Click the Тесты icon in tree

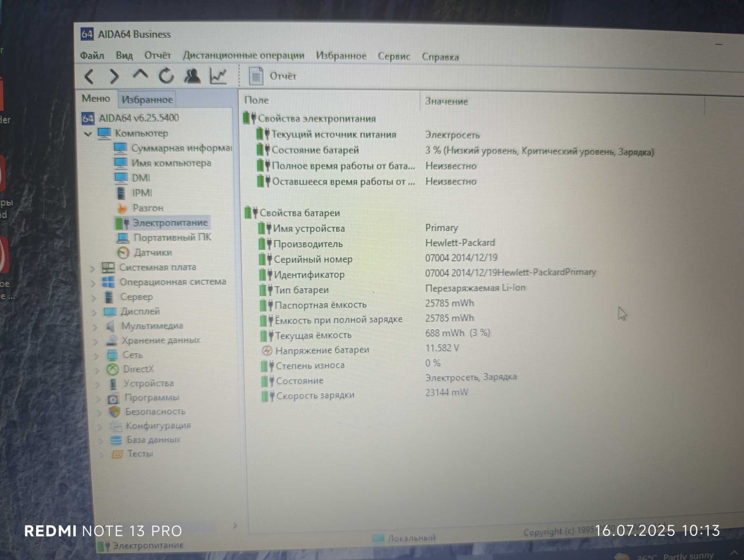click(117, 454)
